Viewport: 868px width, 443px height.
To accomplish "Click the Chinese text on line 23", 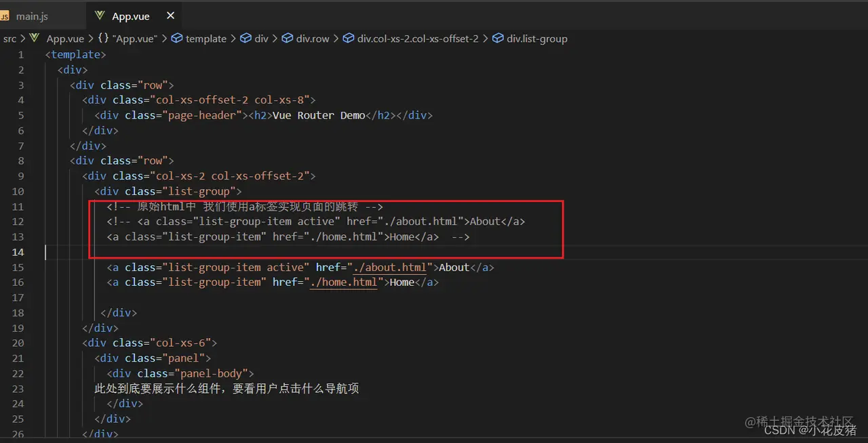I will point(226,388).
